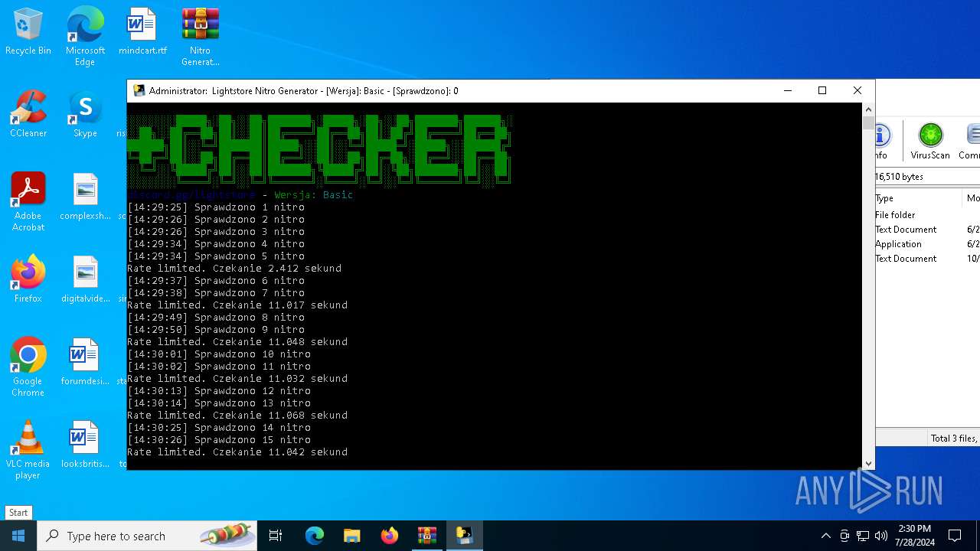Open the Recycle Bin desktop icon
This screenshot has height=551, width=980.
coord(28,32)
